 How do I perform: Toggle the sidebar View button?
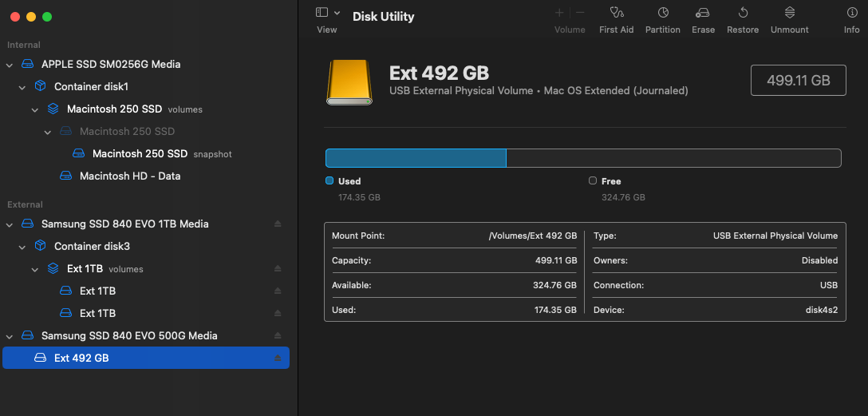(x=322, y=13)
